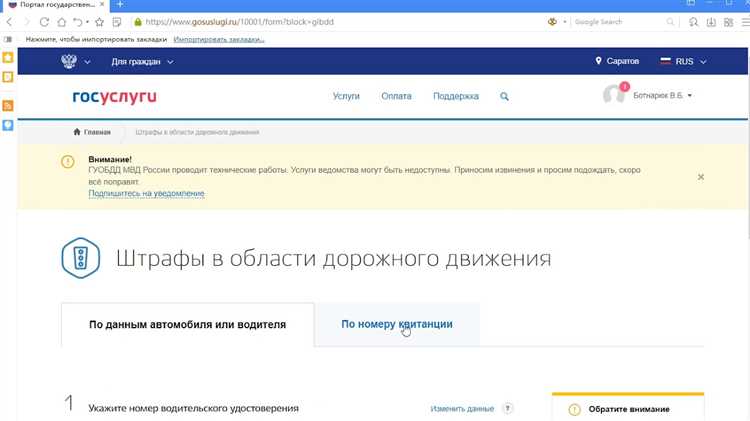Open the Для граждан dropdown

(142, 62)
